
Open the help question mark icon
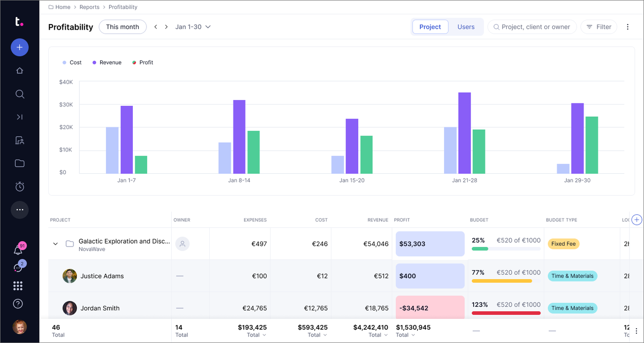(x=18, y=304)
